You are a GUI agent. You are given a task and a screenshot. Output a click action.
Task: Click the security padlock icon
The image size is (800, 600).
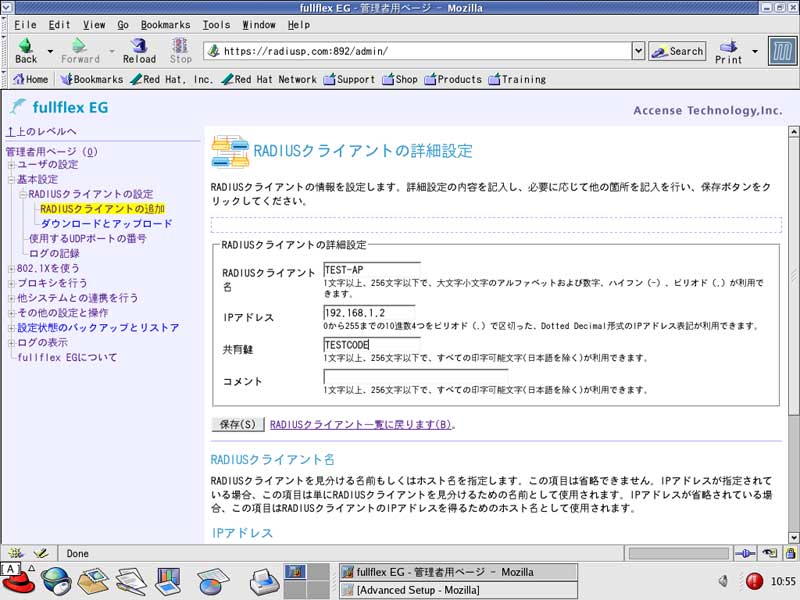[790, 553]
